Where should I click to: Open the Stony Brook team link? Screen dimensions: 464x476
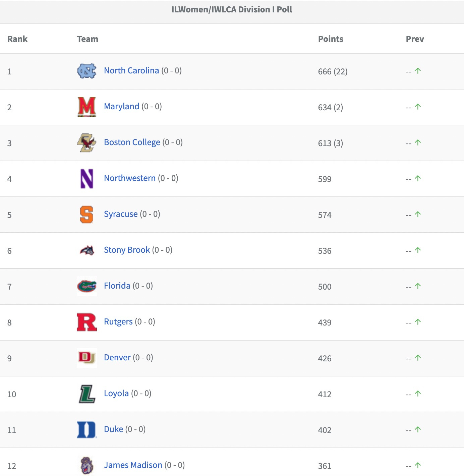(x=127, y=250)
